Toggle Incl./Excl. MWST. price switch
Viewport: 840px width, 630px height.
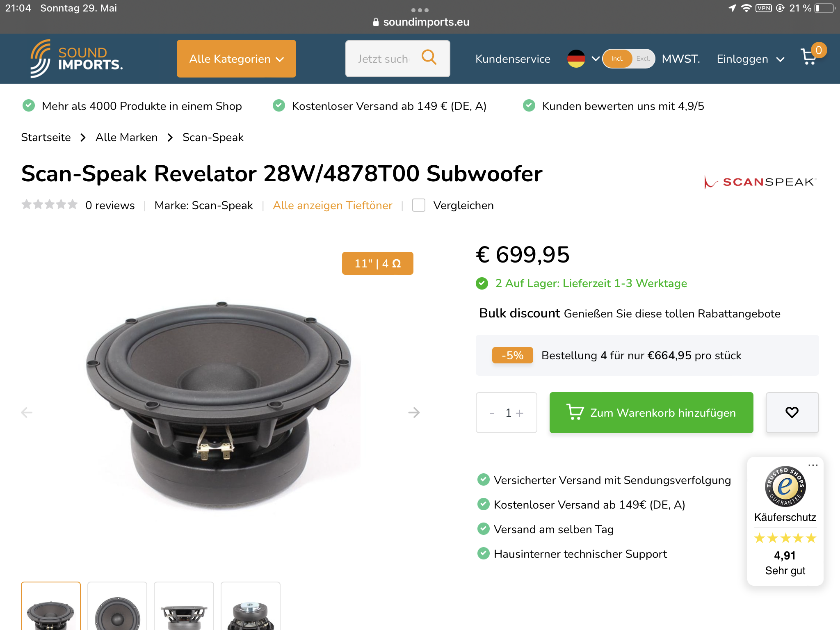point(628,59)
